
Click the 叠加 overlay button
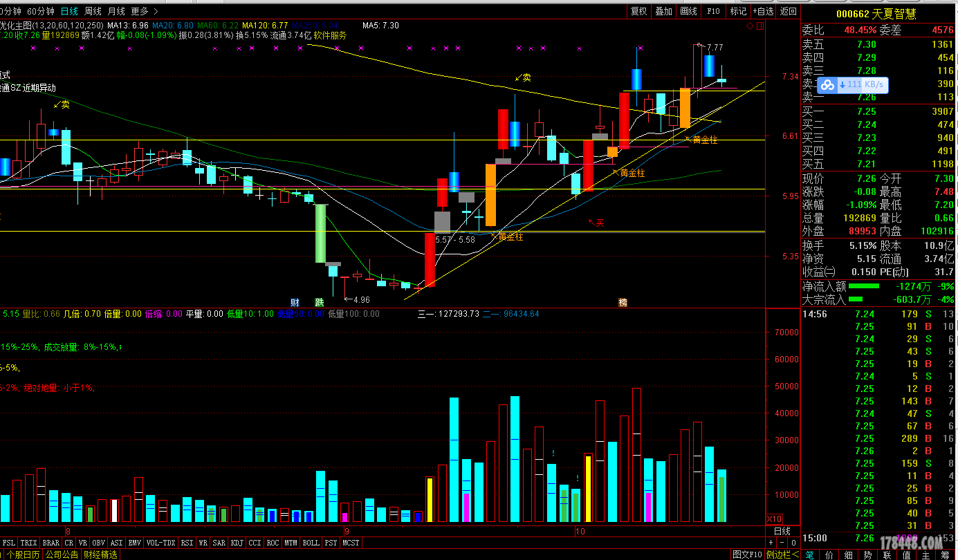click(x=663, y=11)
